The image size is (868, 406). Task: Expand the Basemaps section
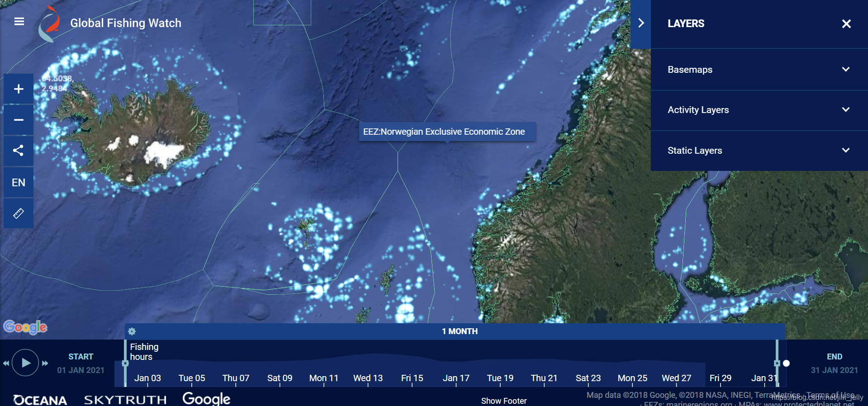(x=759, y=70)
